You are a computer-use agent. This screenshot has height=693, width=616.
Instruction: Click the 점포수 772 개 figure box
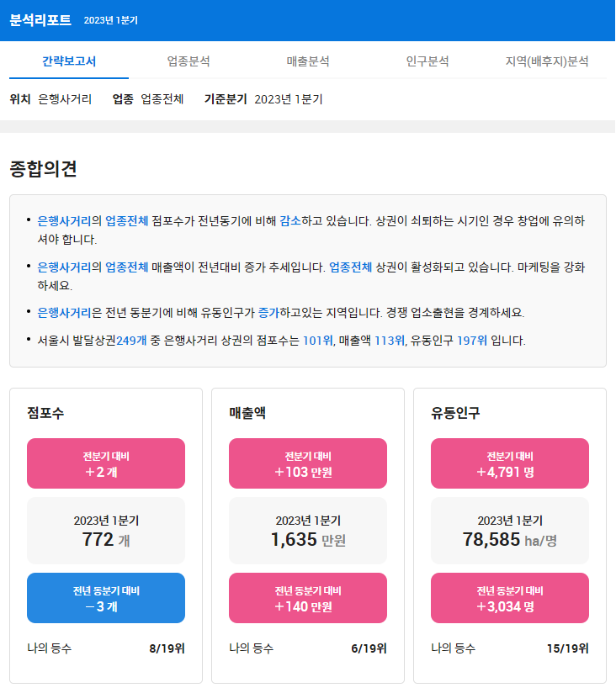(106, 531)
